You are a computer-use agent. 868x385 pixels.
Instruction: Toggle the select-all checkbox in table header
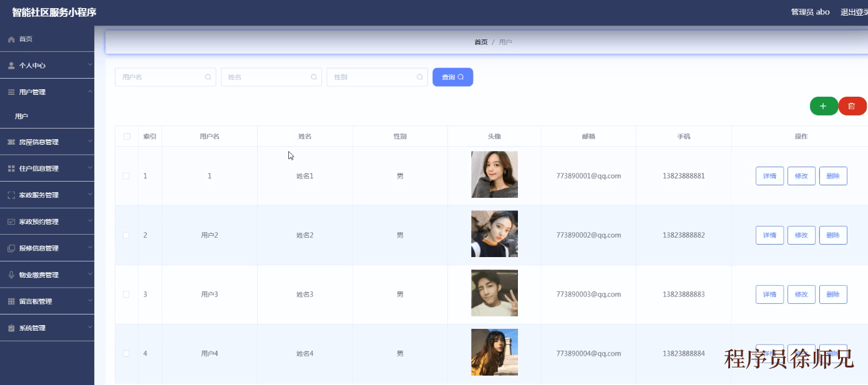pyautogui.click(x=127, y=136)
